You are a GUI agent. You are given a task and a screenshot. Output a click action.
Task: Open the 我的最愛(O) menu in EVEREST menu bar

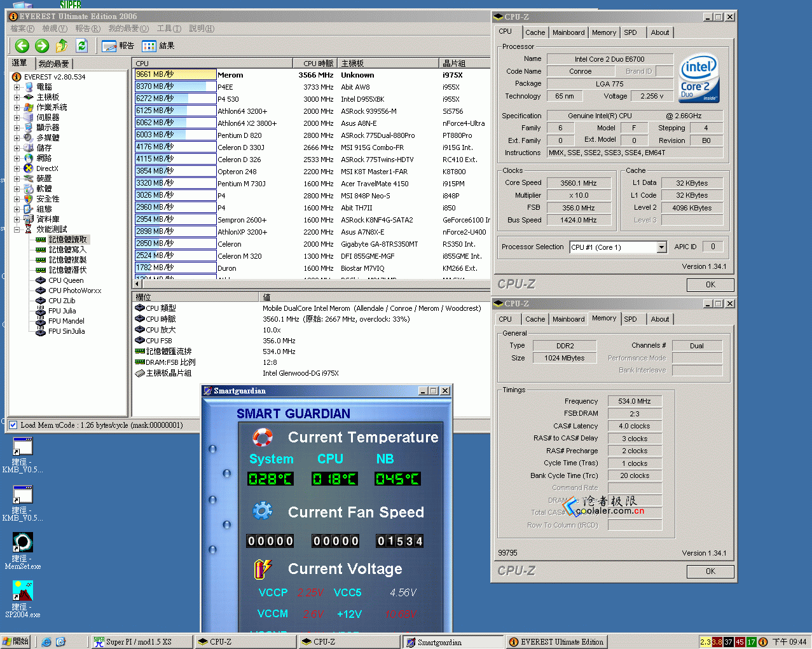point(128,29)
